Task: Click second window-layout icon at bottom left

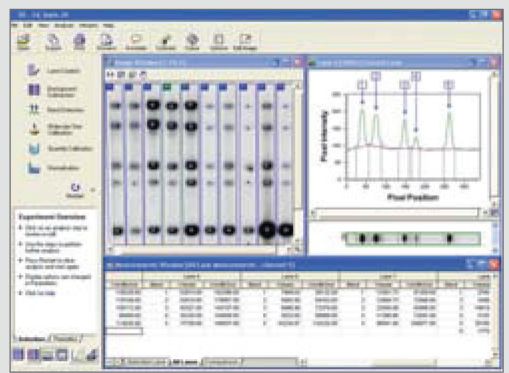Action: tap(33, 355)
